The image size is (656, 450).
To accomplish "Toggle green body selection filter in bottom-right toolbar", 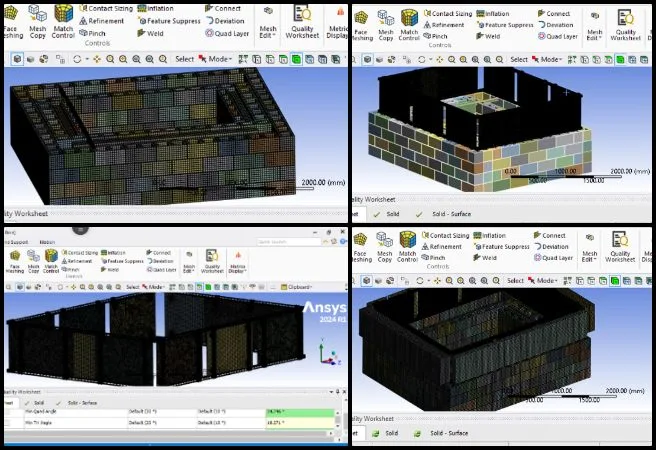I will pyautogui.click(x=615, y=281).
